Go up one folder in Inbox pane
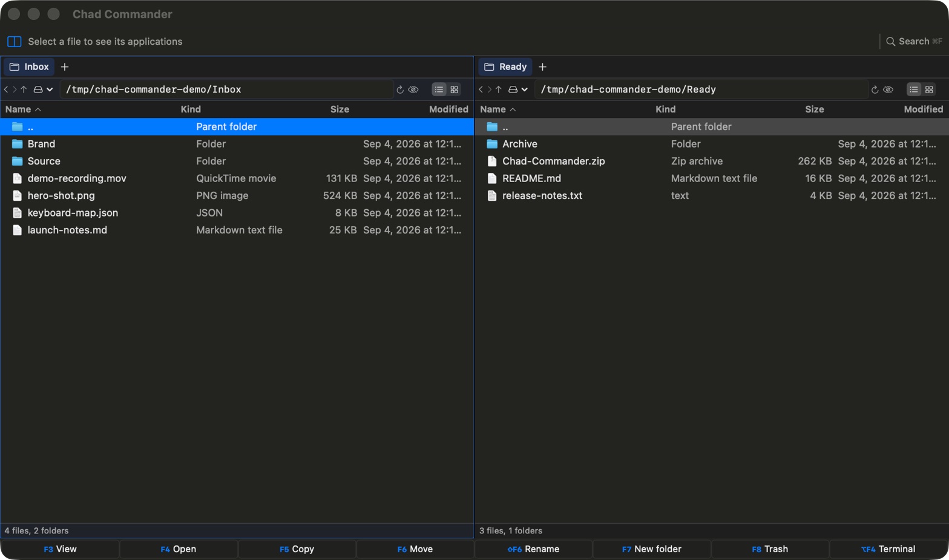This screenshot has height=560, width=949. 24,90
